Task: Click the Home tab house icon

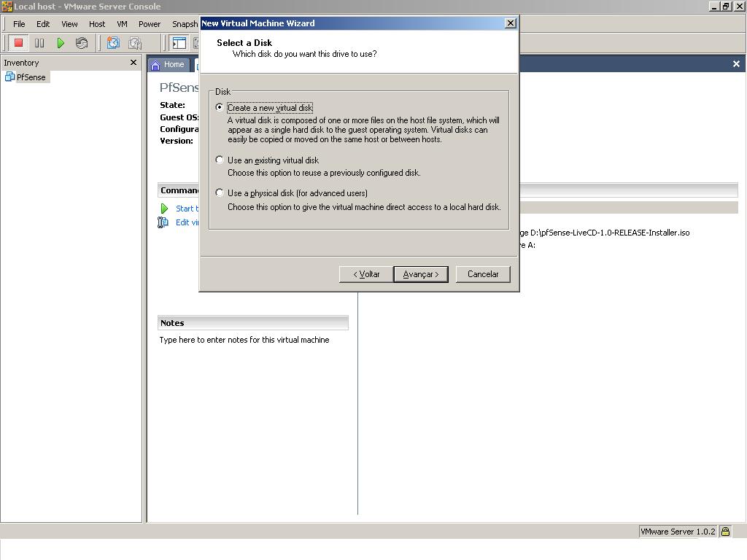Action: click(155, 65)
